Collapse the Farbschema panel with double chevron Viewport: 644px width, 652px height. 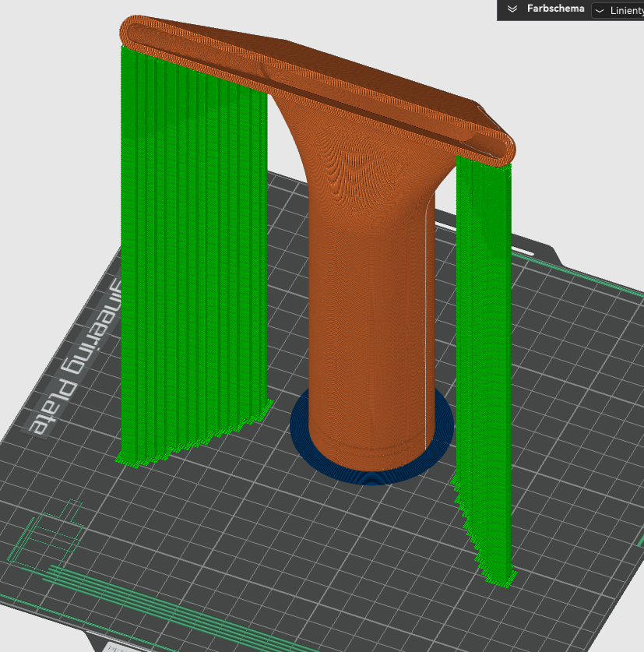512,9
